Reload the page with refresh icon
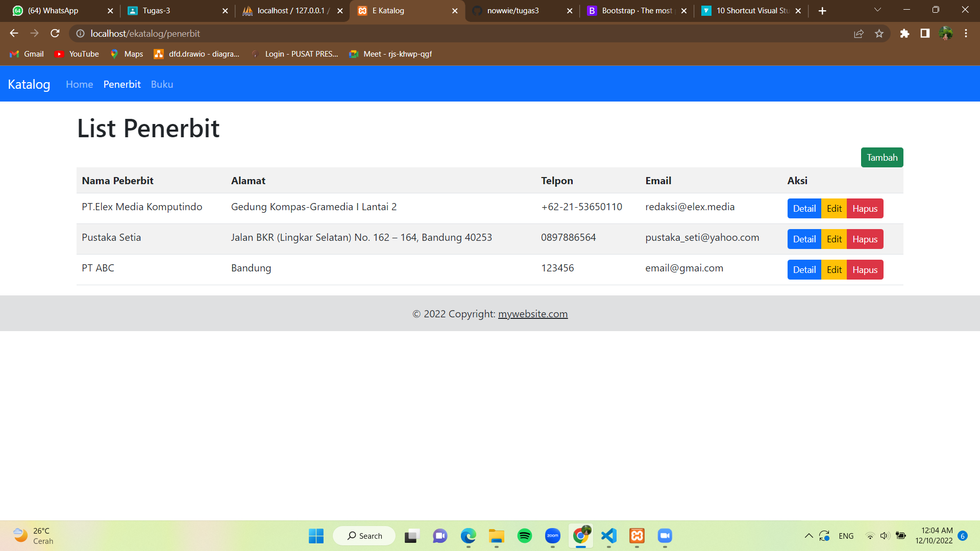This screenshot has height=551, width=980. [x=55, y=33]
